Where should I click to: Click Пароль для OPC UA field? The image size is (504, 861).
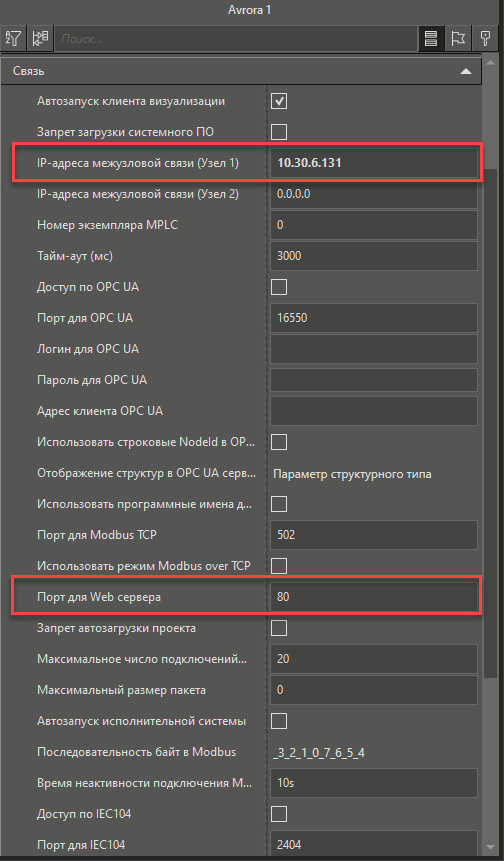374,380
